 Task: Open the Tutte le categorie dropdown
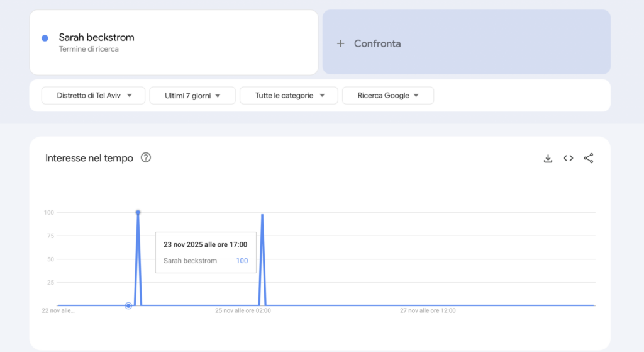(289, 96)
